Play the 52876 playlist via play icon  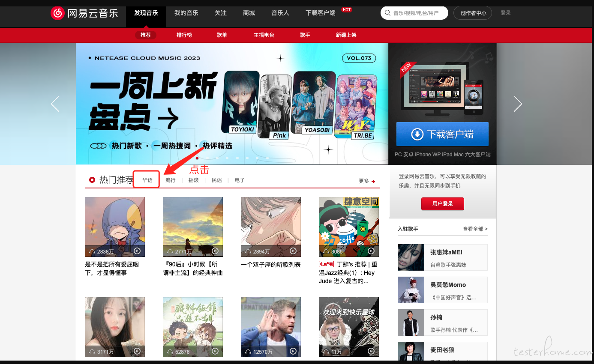click(x=215, y=351)
